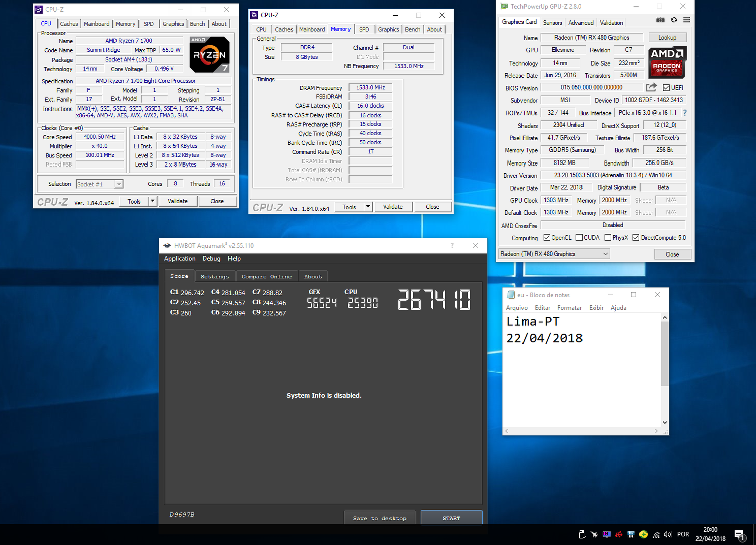Open the Wi-Fi network tray icon
The width and height of the screenshot is (756, 545).
coord(656,534)
